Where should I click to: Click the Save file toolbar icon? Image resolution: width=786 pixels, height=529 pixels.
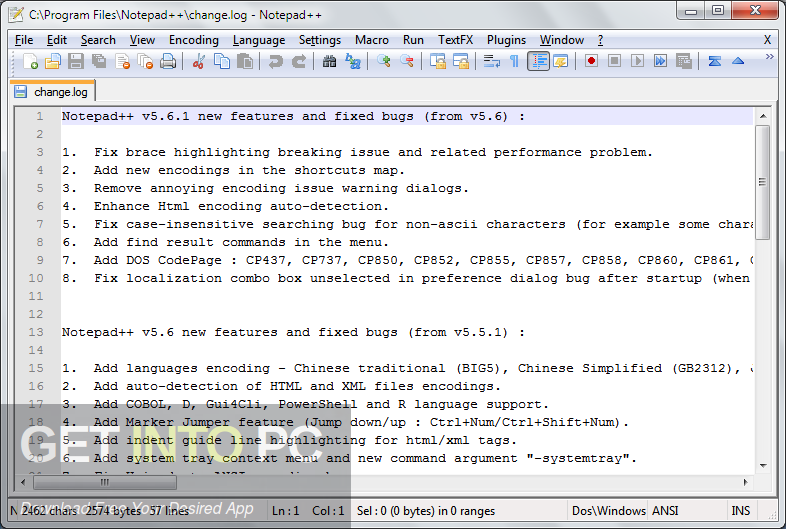pos(76,61)
